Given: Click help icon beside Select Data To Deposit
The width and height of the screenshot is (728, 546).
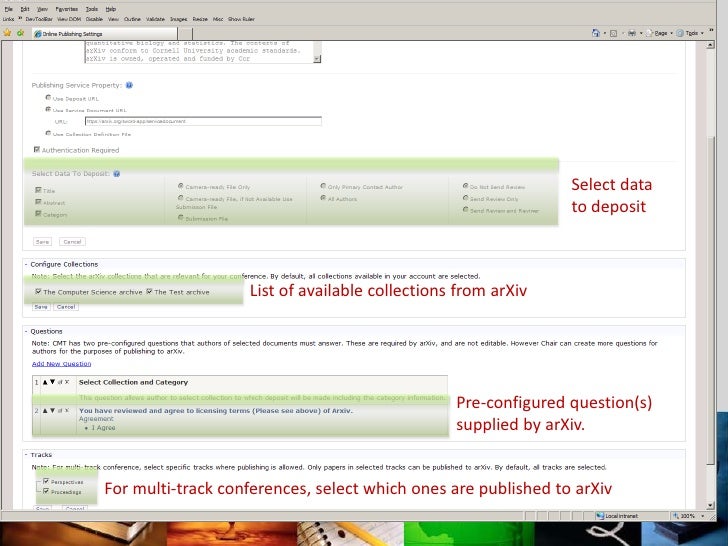Looking at the screenshot, I should pyautogui.click(x=117, y=174).
